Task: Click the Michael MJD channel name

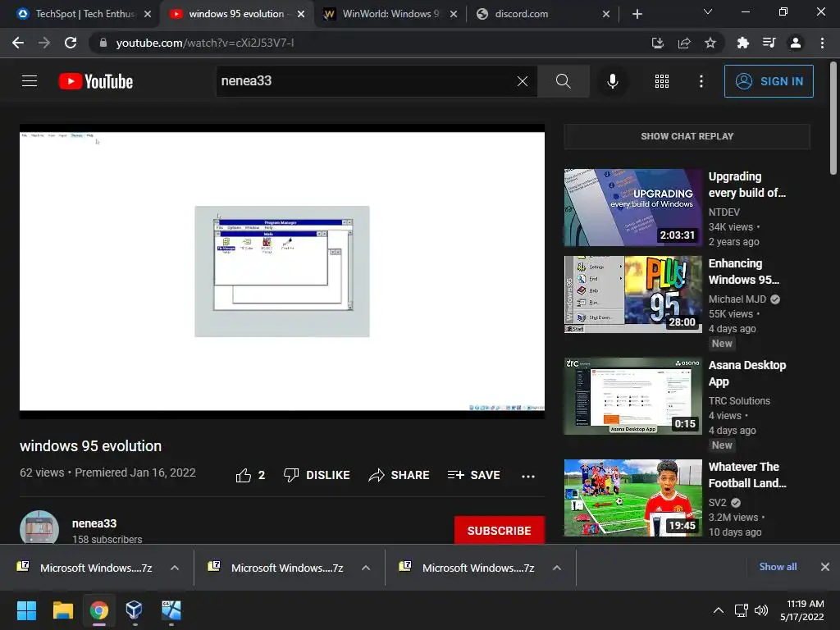Action: 737,299
